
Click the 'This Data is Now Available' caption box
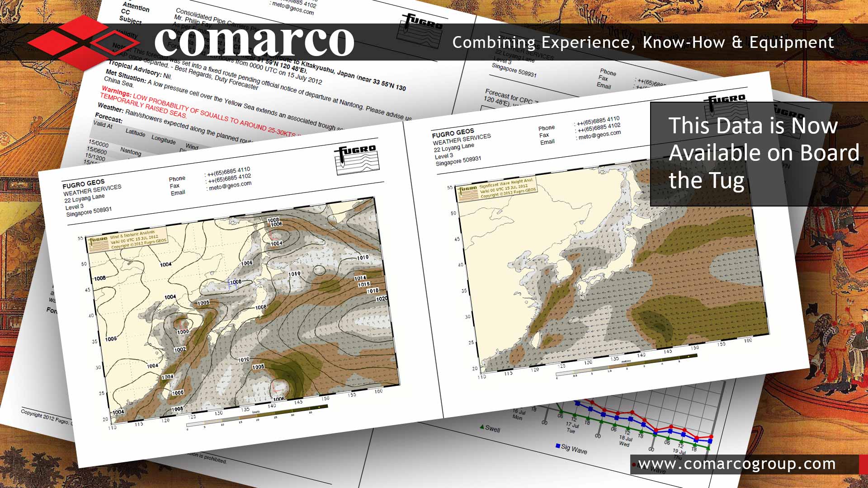click(x=759, y=154)
